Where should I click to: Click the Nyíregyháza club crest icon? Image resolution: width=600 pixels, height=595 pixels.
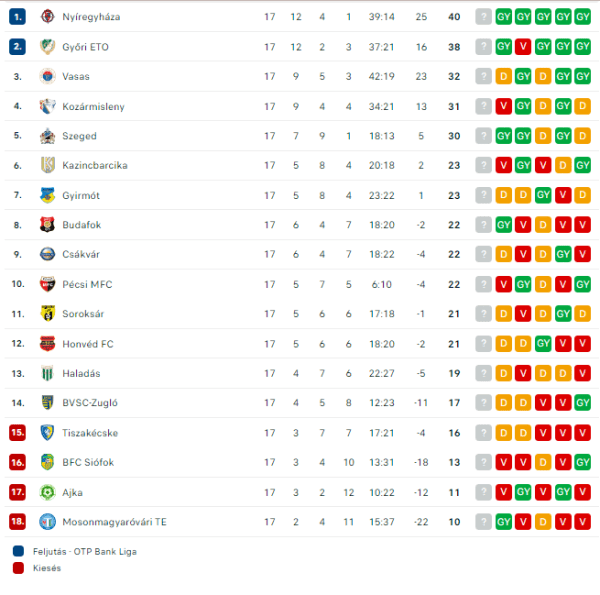(47, 17)
